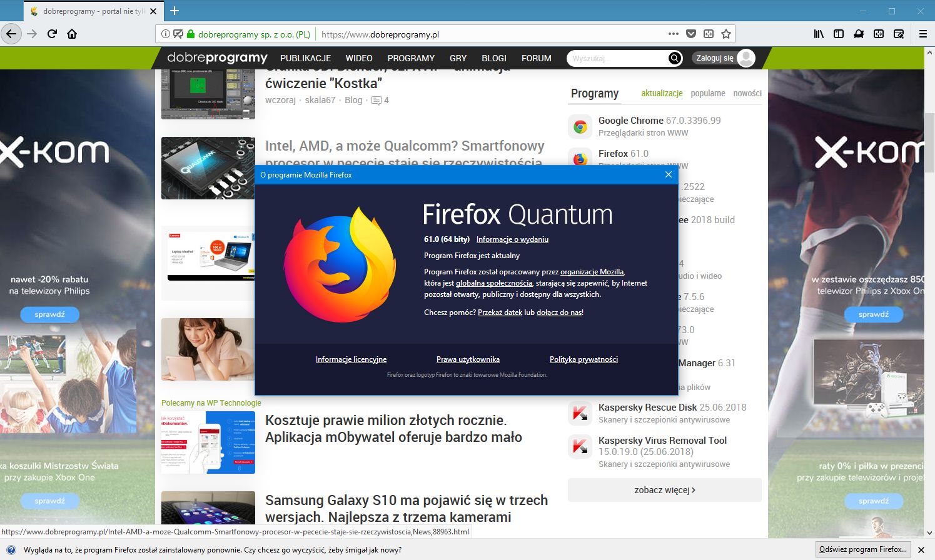Click the user avatar icon
Viewport: 935px width, 560px height.
(746, 58)
